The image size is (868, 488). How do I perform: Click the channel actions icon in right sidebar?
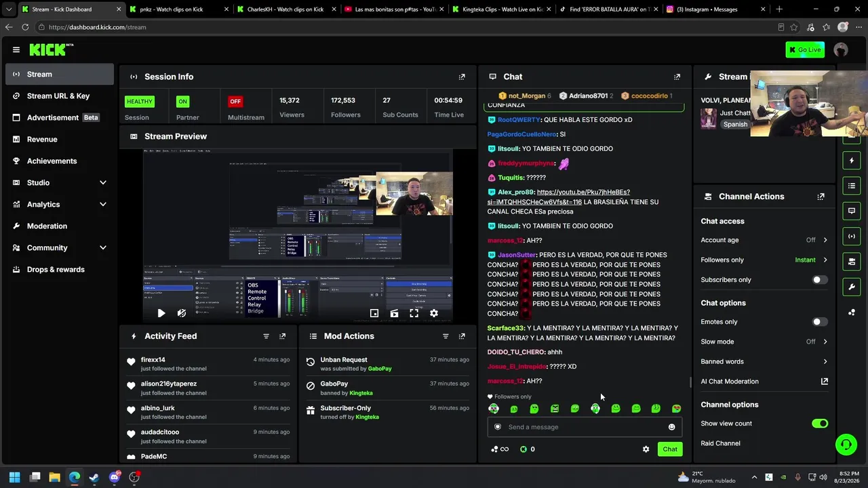coord(852,261)
